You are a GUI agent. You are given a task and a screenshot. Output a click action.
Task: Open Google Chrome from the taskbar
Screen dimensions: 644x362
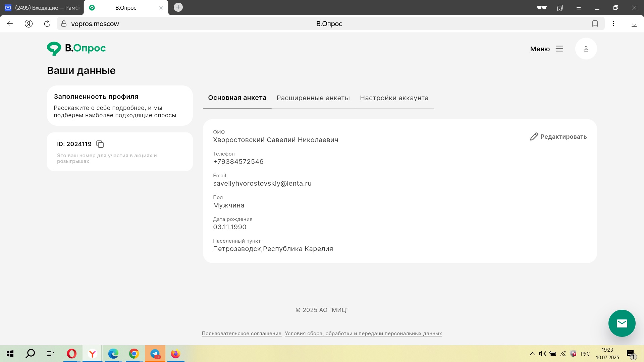pyautogui.click(x=134, y=354)
